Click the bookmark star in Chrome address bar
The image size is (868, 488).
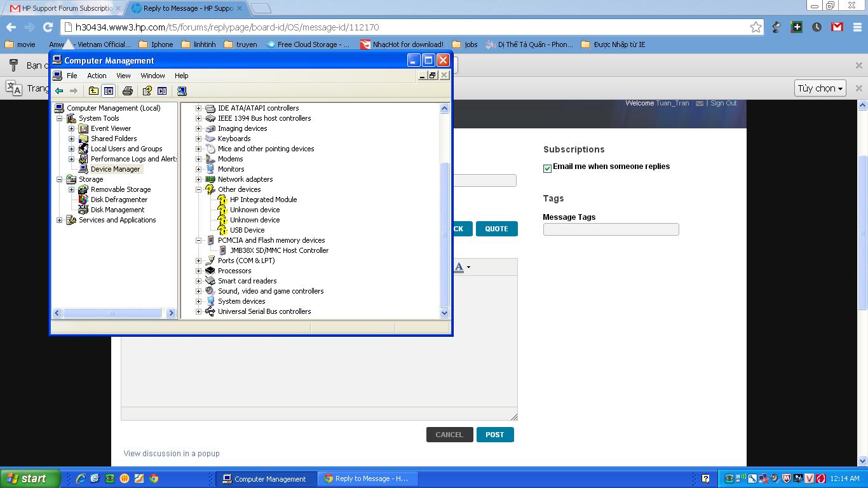[756, 27]
